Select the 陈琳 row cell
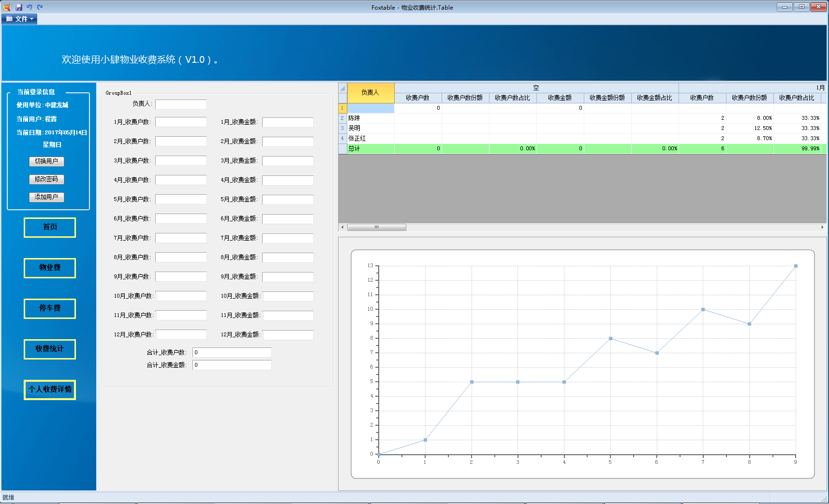This screenshot has height=504, width=829. [x=370, y=118]
